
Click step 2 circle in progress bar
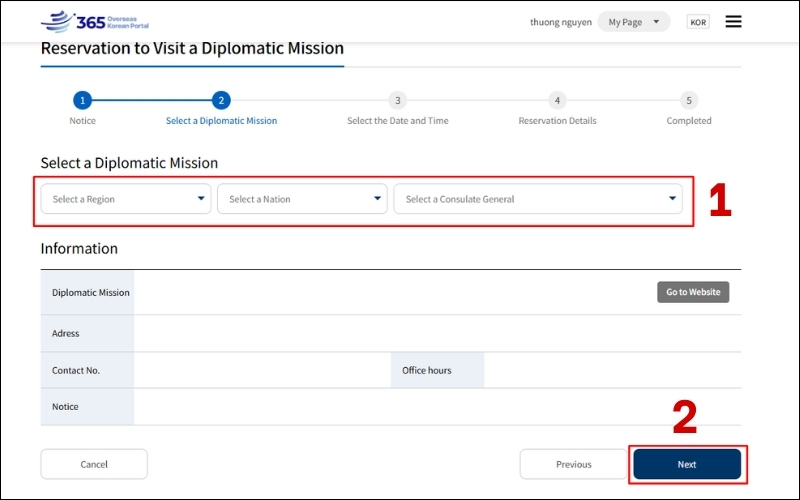point(221,101)
